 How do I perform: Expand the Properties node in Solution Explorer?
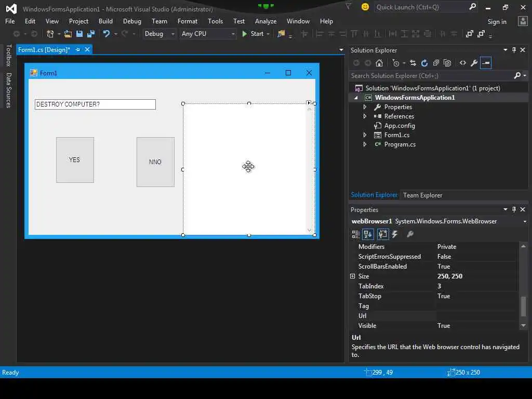pyautogui.click(x=365, y=107)
